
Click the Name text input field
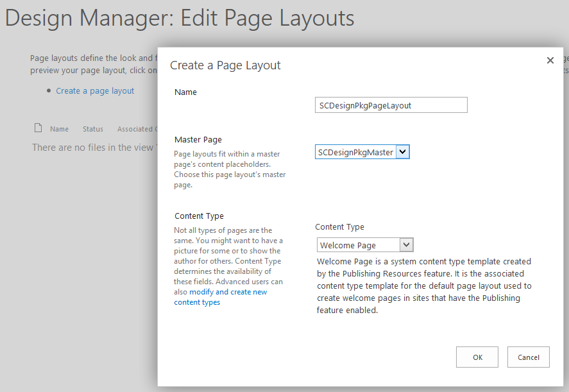coord(391,105)
